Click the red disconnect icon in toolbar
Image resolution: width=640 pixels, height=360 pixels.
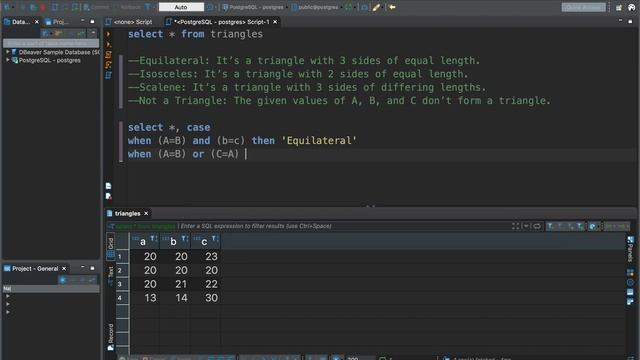pyautogui.click(x=43, y=7)
